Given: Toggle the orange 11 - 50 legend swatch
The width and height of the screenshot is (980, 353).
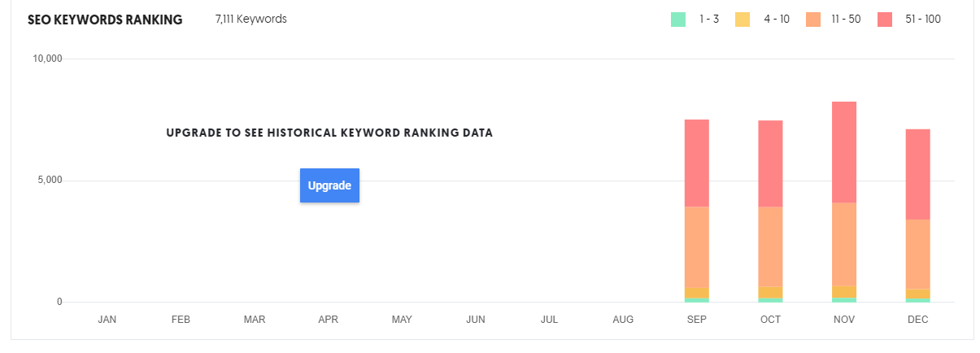Looking at the screenshot, I should (x=813, y=19).
